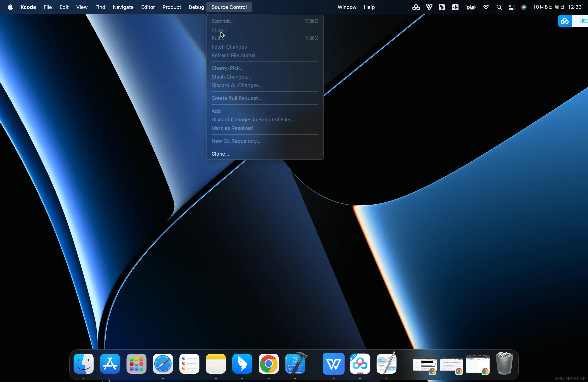
Task: Open Spotlight search in menu bar
Action: click(499, 7)
